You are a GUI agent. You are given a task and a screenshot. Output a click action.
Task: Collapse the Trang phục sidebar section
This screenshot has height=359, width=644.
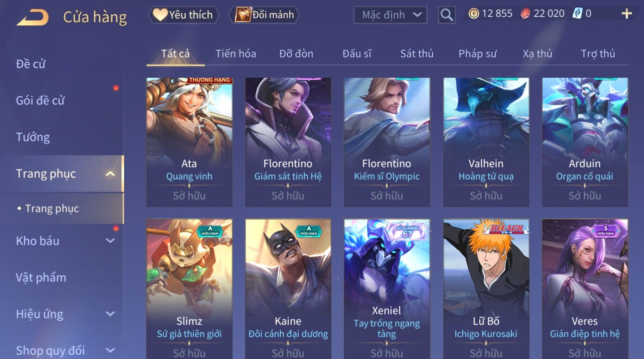[x=110, y=174]
